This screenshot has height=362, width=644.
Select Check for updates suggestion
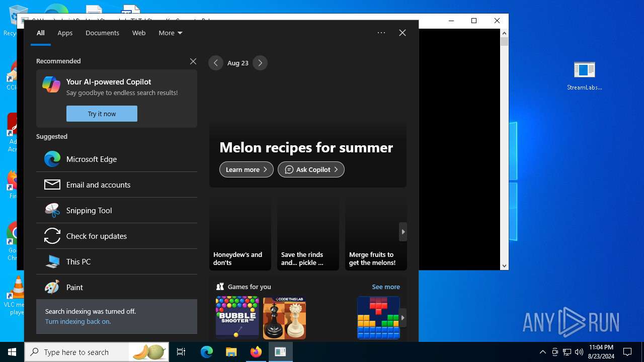coord(117,236)
